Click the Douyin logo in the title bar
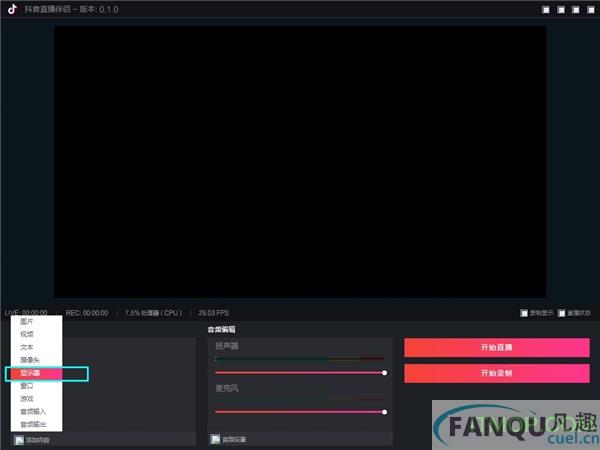Screen dimensions: 600x450 (x=12, y=9)
